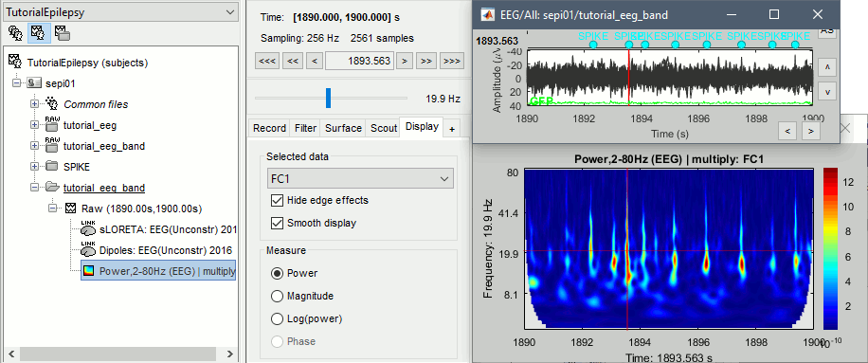The width and height of the screenshot is (868, 363).
Task: Select the Dipoles file icon
Action: click(88, 250)
